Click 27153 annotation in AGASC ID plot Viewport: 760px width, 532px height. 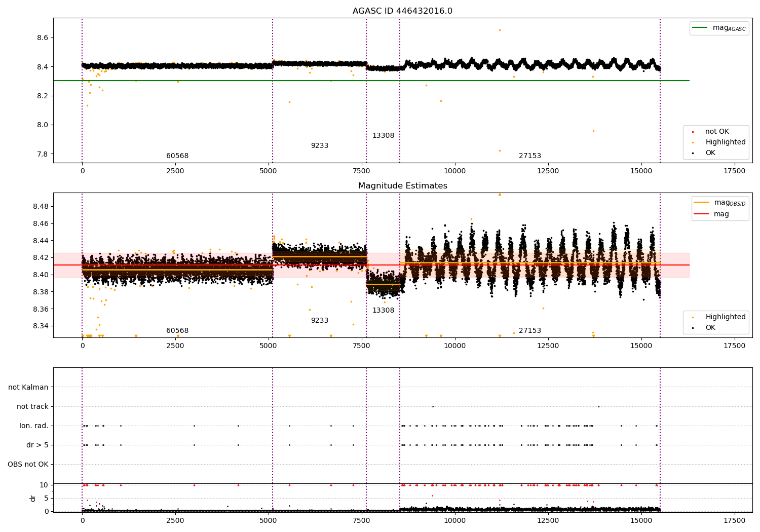tap(530, 156)
